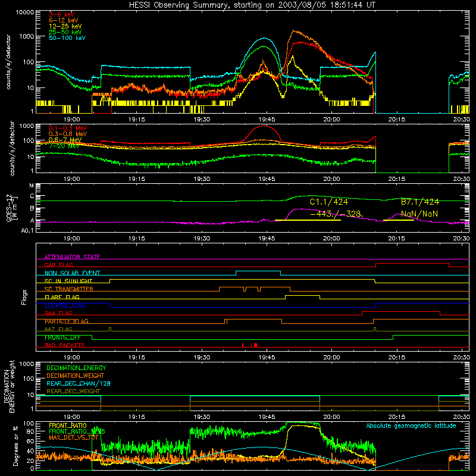Click the REAR_DEC_CHAN/128 legend label

[79, 383]
